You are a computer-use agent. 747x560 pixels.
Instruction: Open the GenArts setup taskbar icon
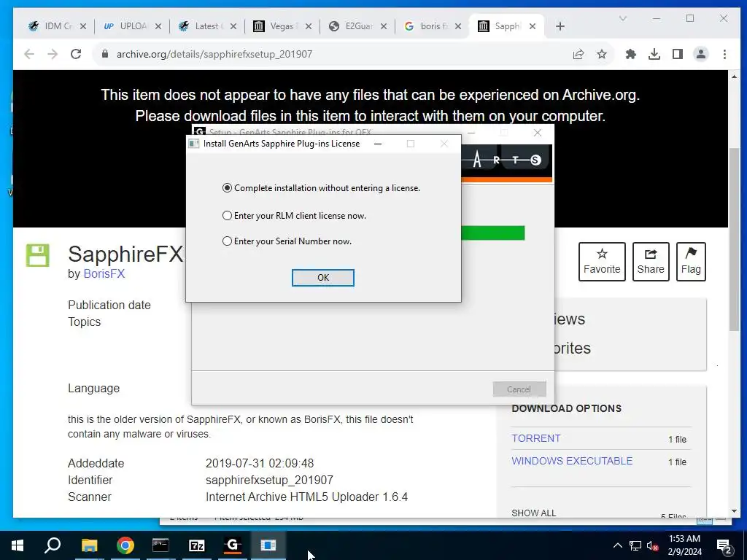(x=233, y=545)
